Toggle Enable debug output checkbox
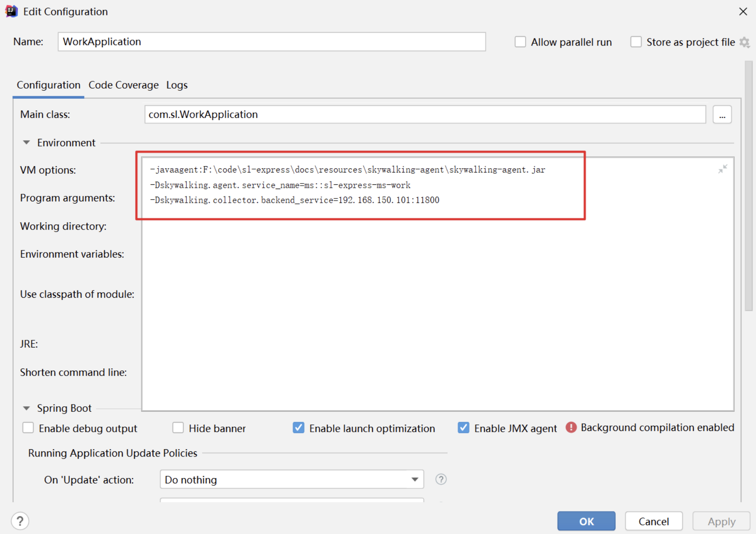This screenshot has width=756, height=534. click(x=28, y=428)
